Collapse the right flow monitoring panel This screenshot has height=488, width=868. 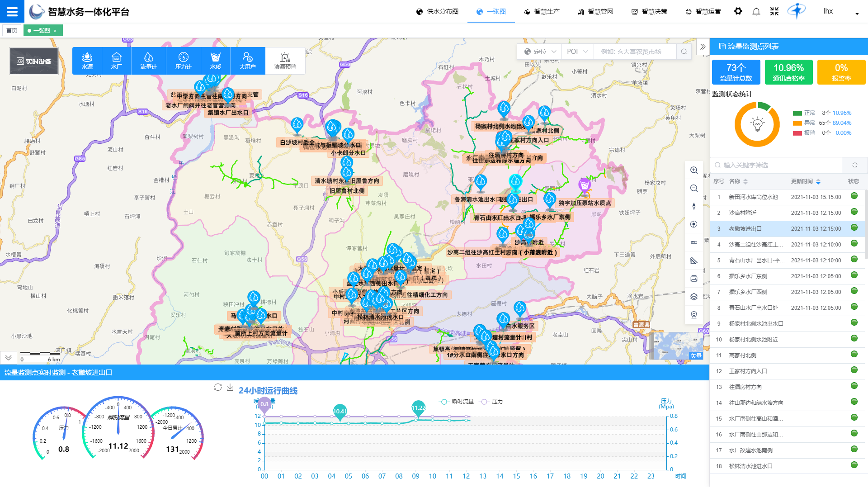tap(703, 47)
